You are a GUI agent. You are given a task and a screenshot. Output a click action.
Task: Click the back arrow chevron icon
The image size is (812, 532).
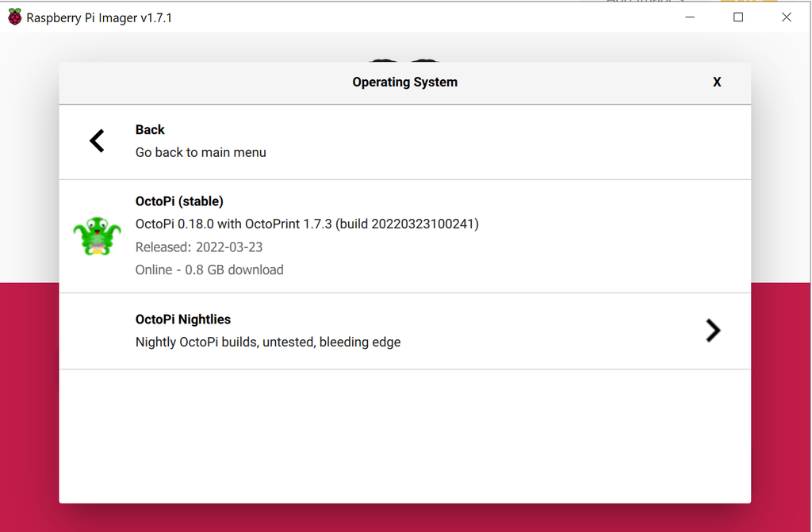click(97, 141)
